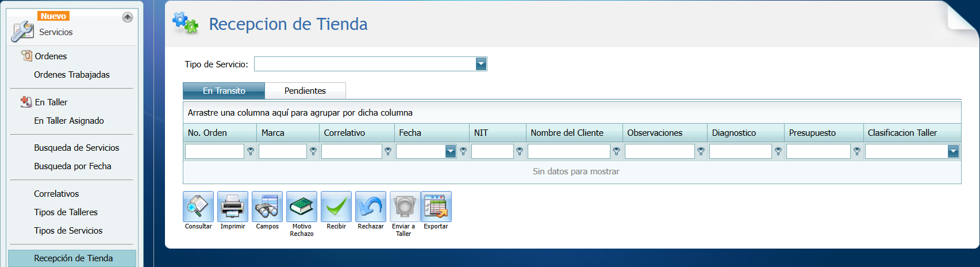Viewport: 980px width, 267px height.
Task: Sort by Clasificacion Taller column header
Action: click(913, 132)
